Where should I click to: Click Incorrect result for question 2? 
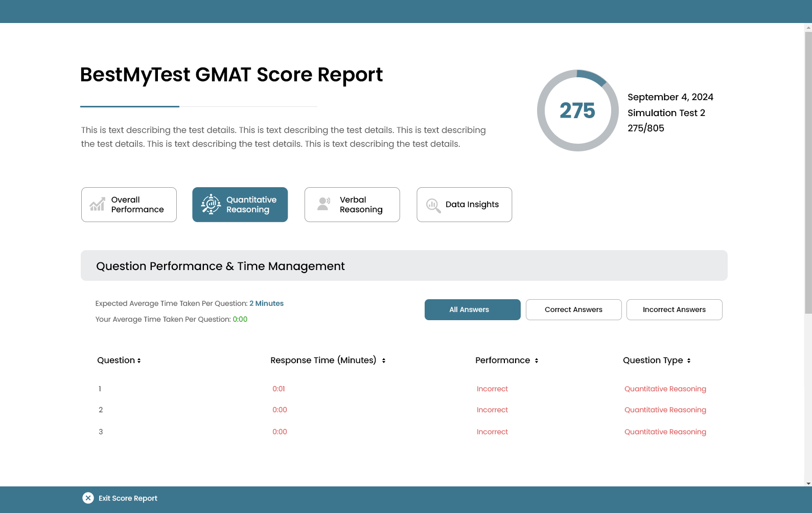(x=492, y=410)
